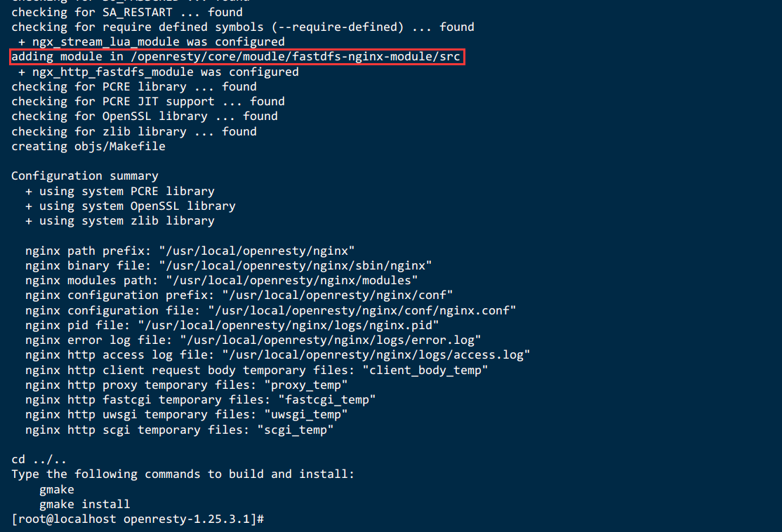Click the creating objs/Makefile line
The width and height of the screenshot is (782, 532).
pos(88,147)
